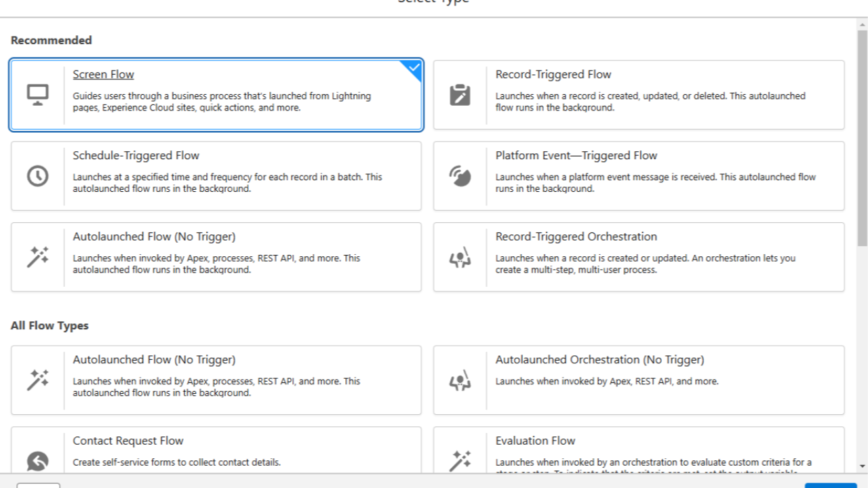868x488 pixels.
Task: Click the scrollbar down arrow
Action: (x=862, y=466)
